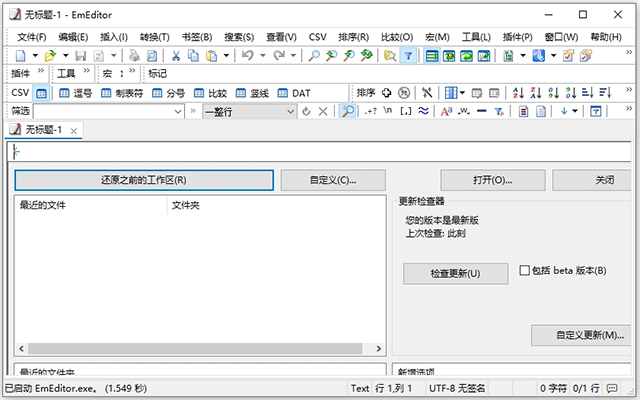Open dropdown beside CSV column grid icon

point(462,93)
